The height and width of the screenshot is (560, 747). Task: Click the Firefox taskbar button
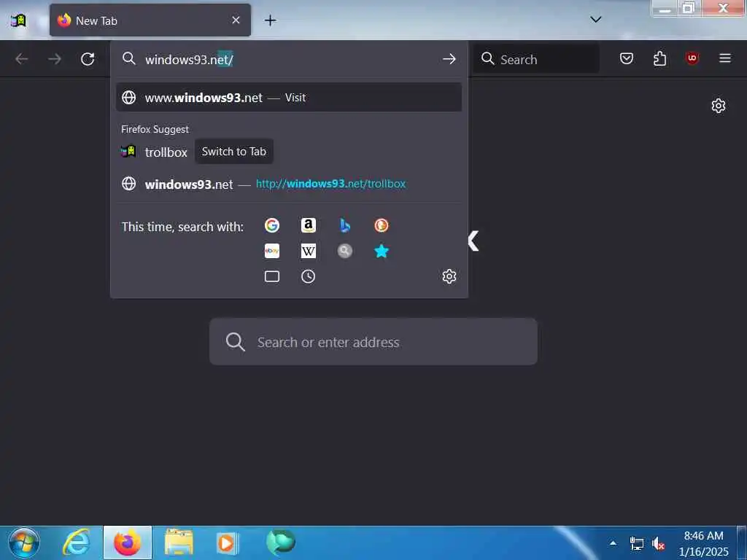point(127,542)
